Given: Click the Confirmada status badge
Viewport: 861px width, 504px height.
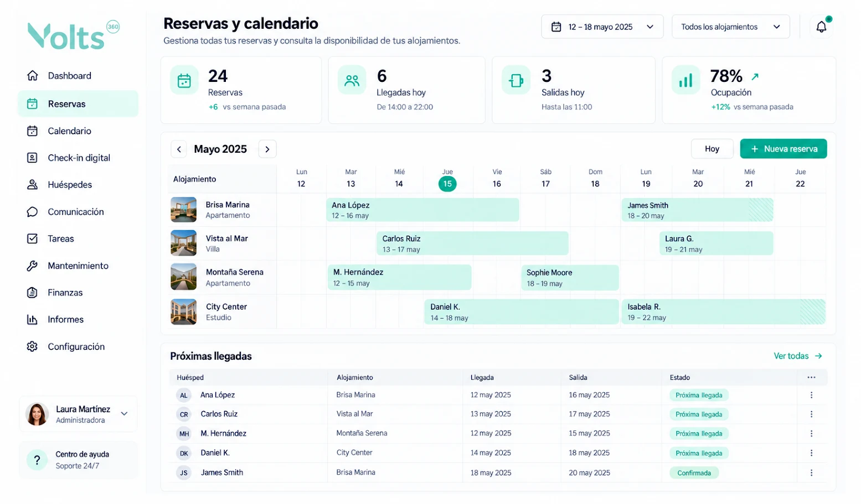Looking at the screenshot, I should (x=694, y=473).
